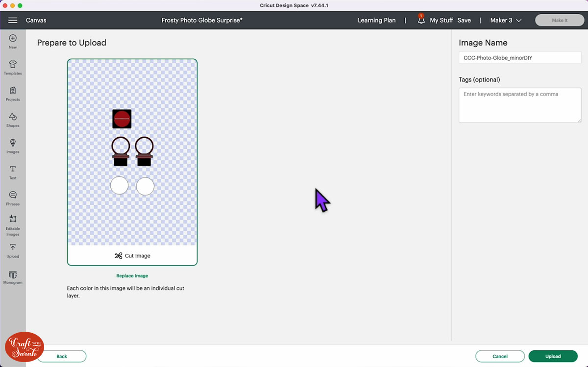588x367 pixels.
Task: Click the scissors Cut Image icon
Action: 118,256
